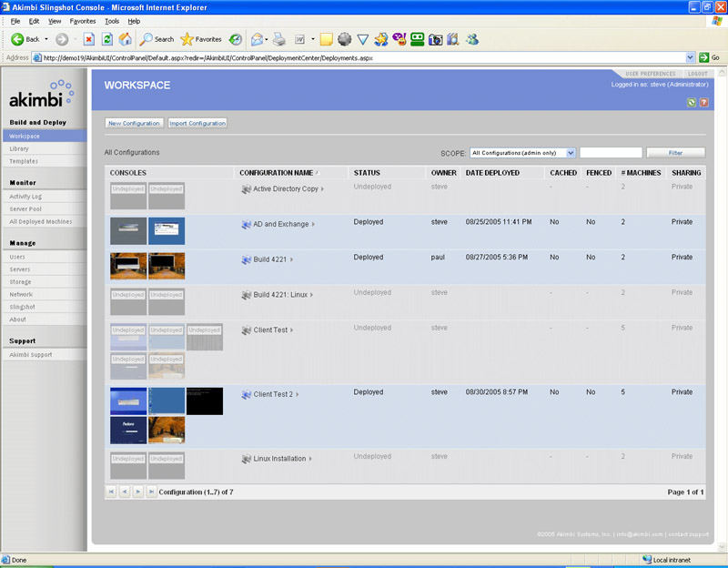Open the Search toolbar button
Viewport: 728px width, 568px height.
(x=157, y=39)
